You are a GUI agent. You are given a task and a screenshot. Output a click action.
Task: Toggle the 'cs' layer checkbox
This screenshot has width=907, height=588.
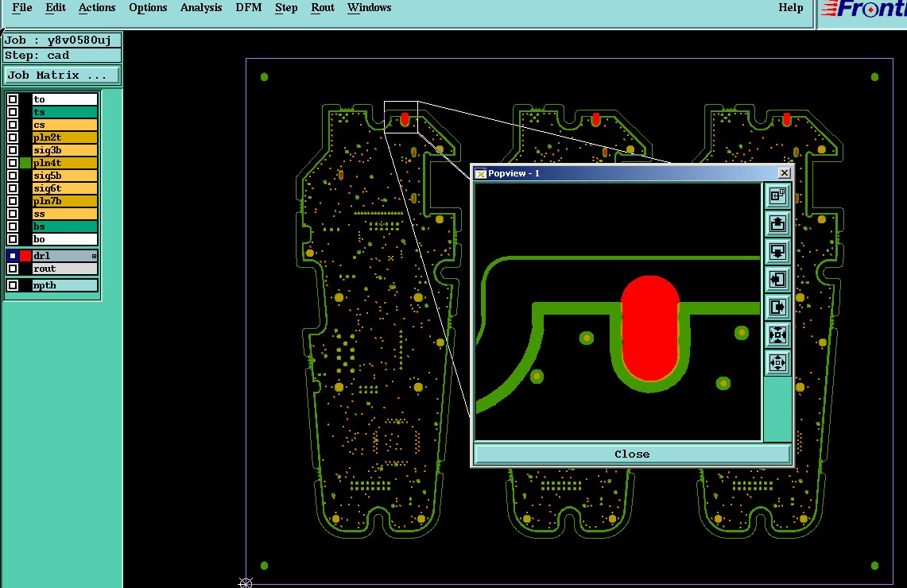tap(13, 124)
